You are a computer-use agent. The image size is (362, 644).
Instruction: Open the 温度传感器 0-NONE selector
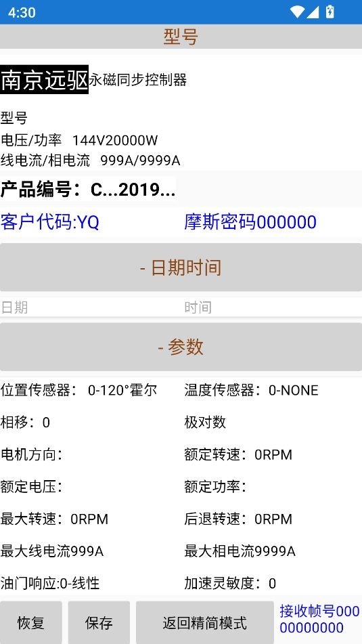click(x=251, y=390)
